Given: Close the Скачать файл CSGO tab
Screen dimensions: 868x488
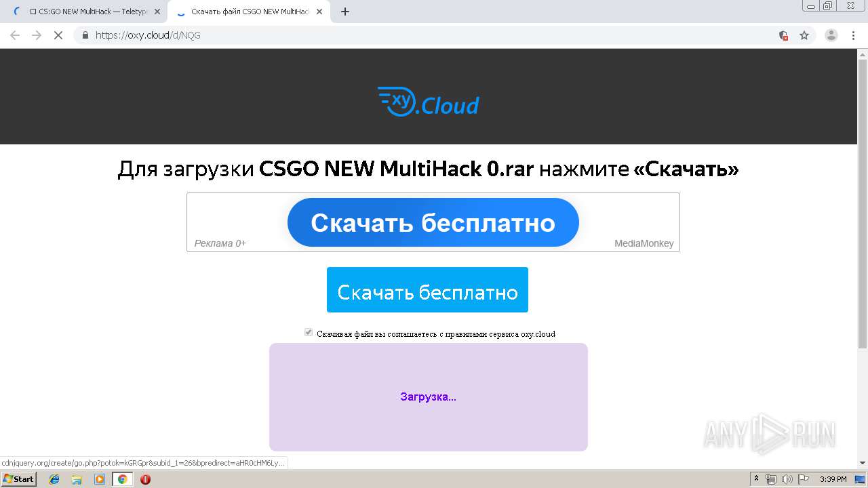Looking at the screenshot, I should coord(319,12).
